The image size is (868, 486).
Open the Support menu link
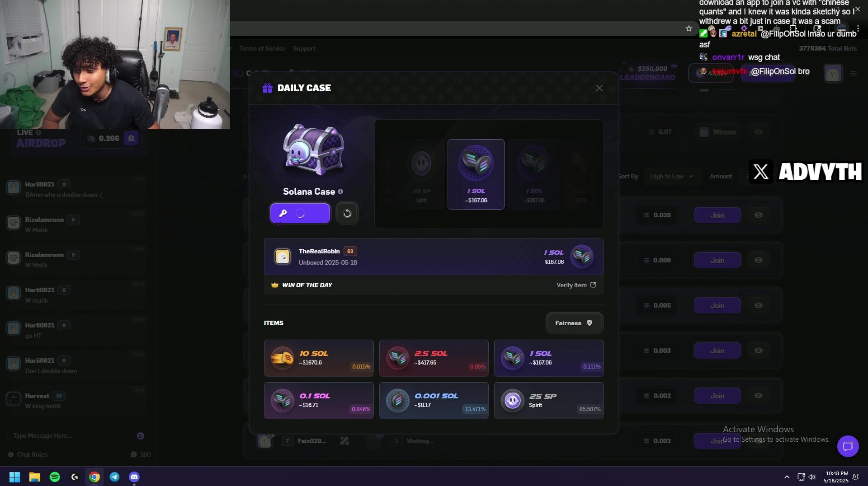pyautogui.click(x=304, y=48)
